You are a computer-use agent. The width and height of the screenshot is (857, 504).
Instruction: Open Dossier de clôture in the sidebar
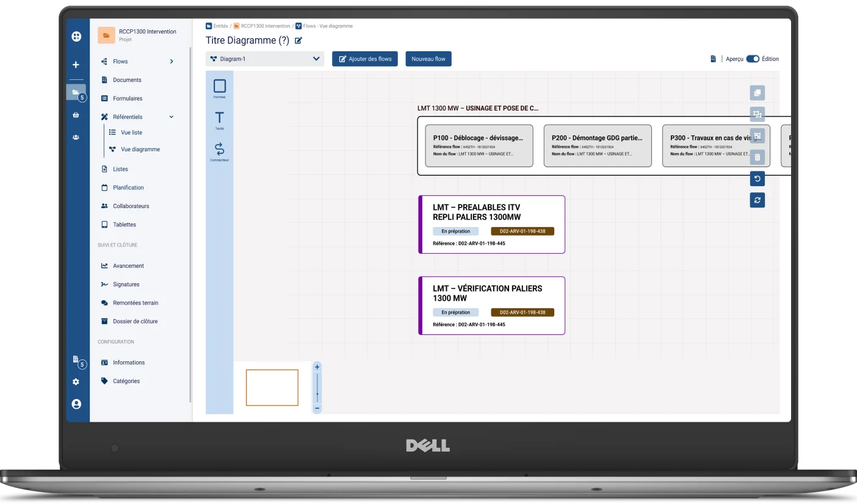pos(135,322)
